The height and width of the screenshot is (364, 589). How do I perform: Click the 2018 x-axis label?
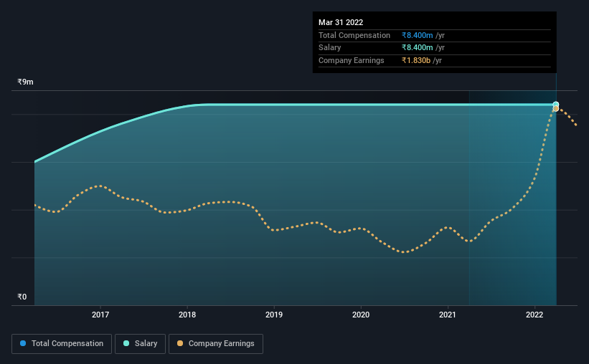point(187,315)
